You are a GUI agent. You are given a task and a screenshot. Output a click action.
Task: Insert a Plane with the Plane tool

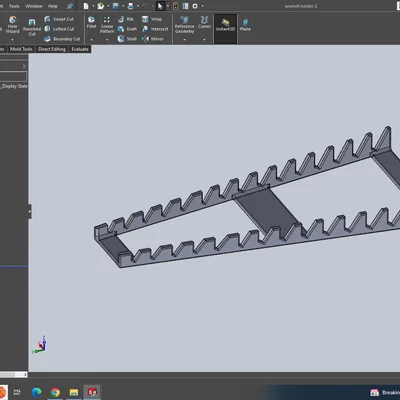tap(245, 25)
